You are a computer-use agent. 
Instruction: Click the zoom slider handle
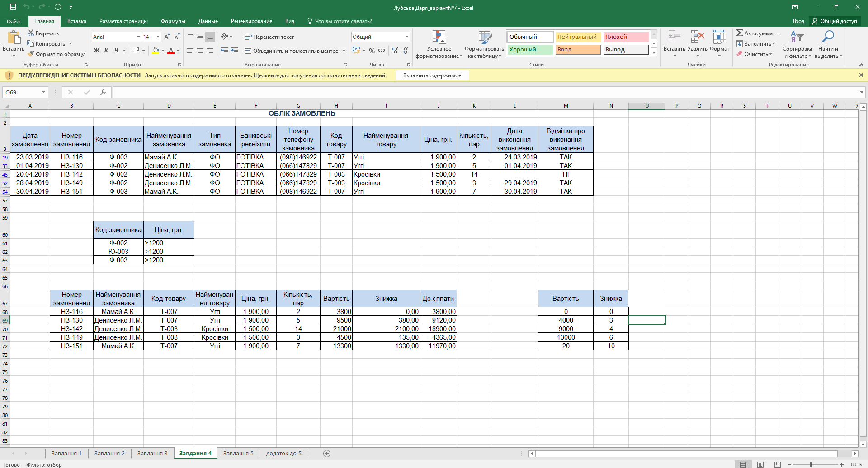(811, 464)
